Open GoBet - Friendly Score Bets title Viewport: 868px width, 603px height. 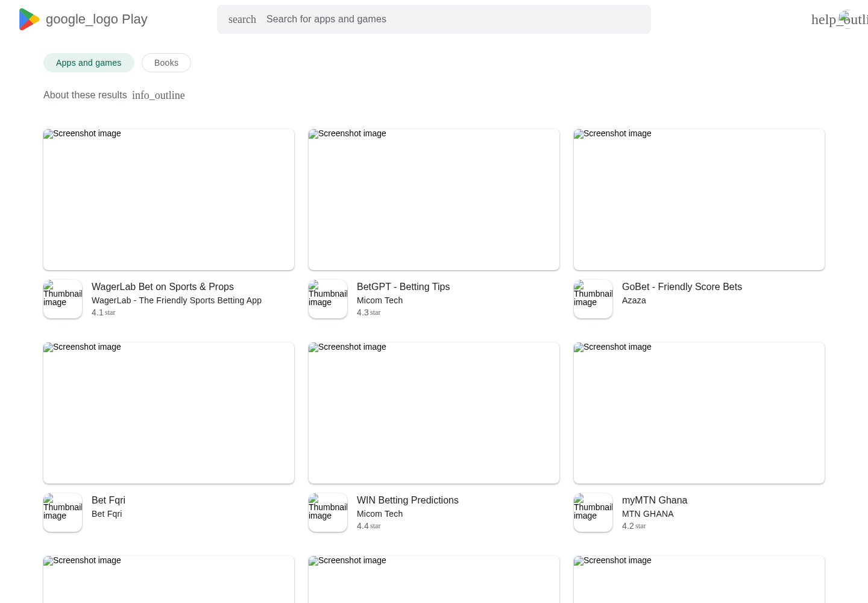pyautogui.click(x=682, y=287)
